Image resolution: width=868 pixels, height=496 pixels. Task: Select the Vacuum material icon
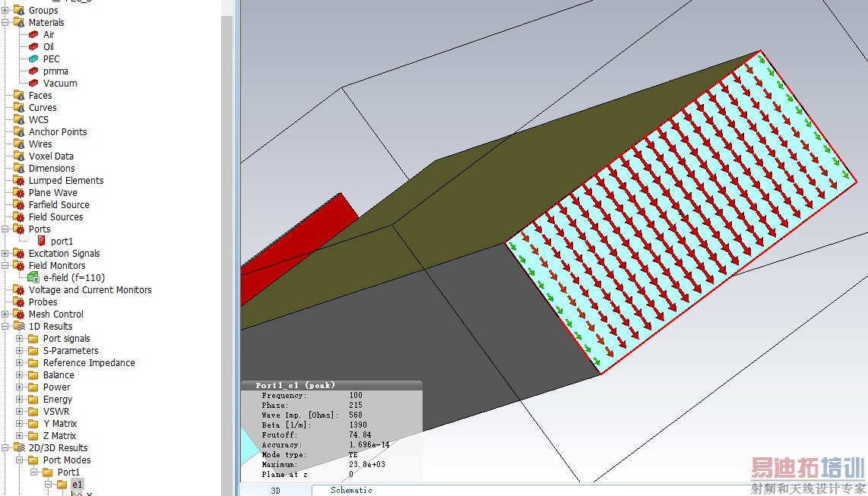tap(33, 83)
